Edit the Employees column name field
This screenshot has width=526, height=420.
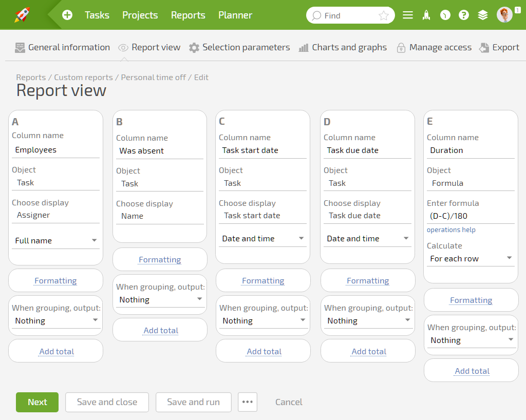pos(55,150)
